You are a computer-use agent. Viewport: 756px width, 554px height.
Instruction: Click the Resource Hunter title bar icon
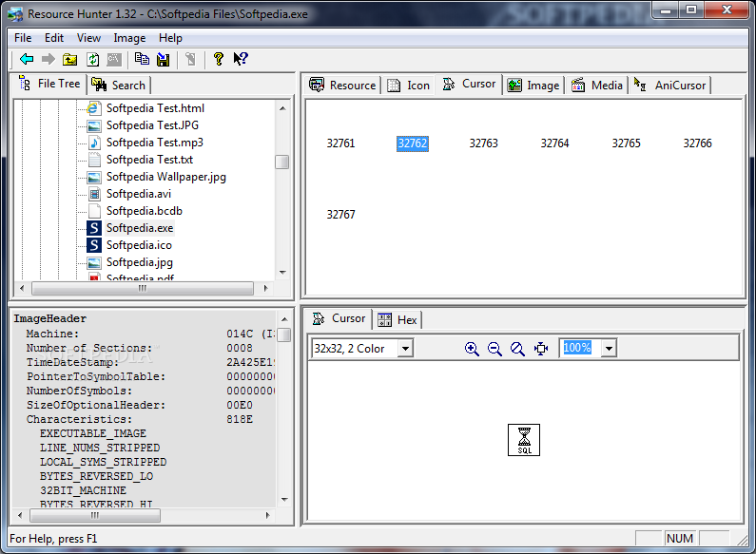pyautogui.click(x=15, y=14)
